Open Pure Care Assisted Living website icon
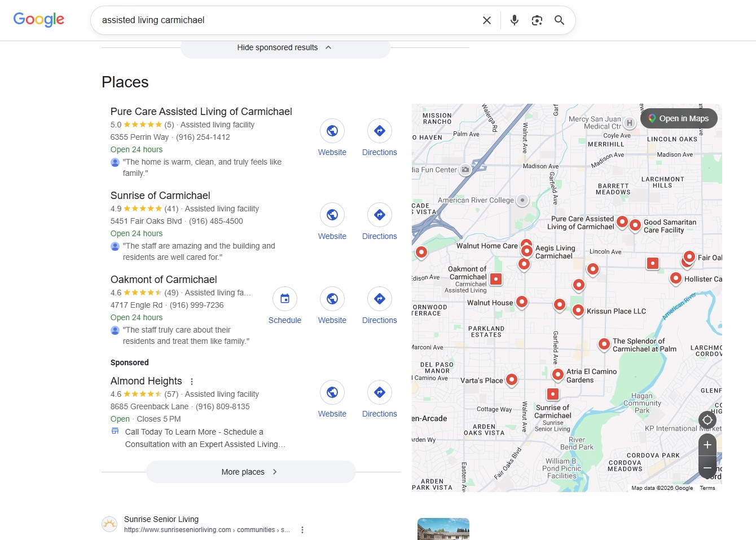Screen dimensions: 756x540 tap(332, 131)
